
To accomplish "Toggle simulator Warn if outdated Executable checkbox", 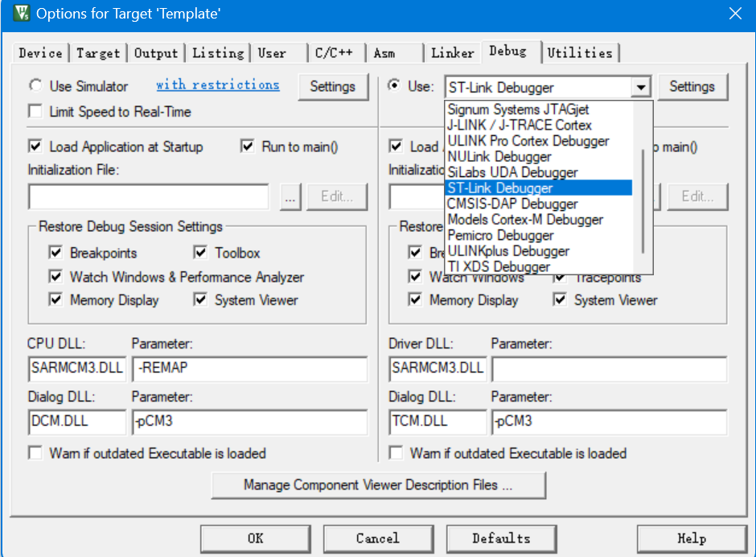I will (x=35, y=453).
